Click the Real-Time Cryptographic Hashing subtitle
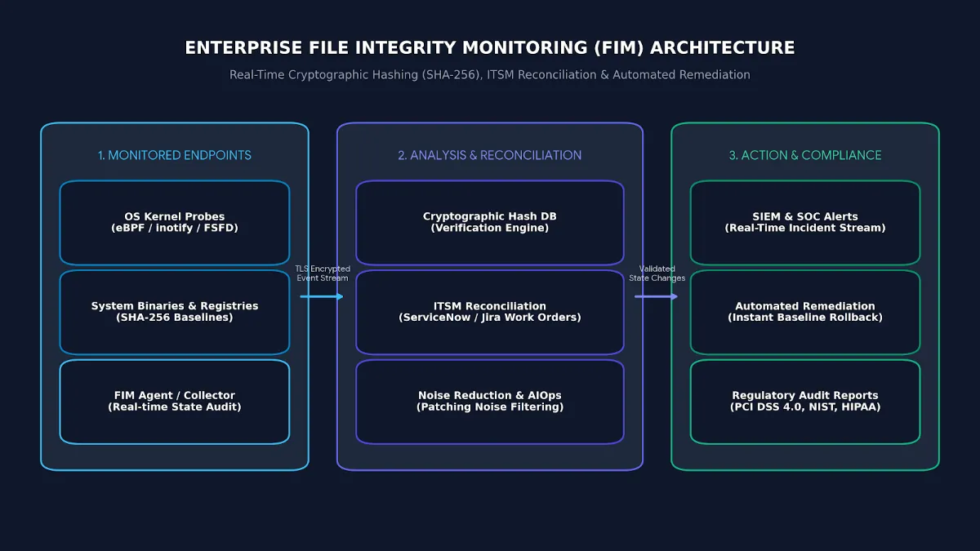The height and width of the screenshot is (551, 980). coord(490,74)
